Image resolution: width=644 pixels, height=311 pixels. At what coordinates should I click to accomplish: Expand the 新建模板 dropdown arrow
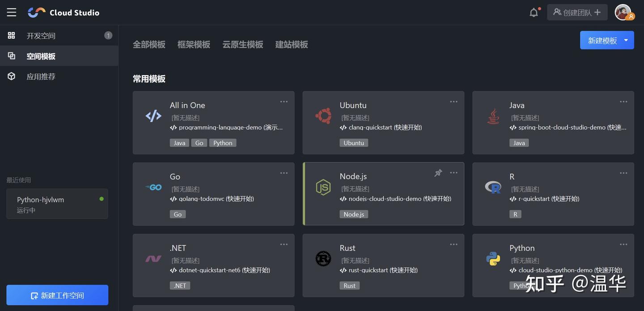pyautogui.click(x=626, y=40)
